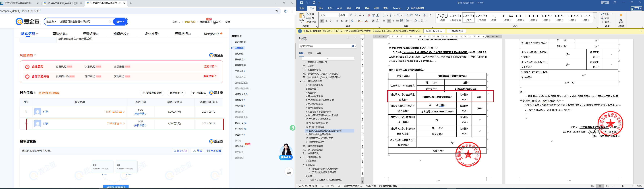
Task: Open the 查企业 search type dropdown
Action: 51,22
